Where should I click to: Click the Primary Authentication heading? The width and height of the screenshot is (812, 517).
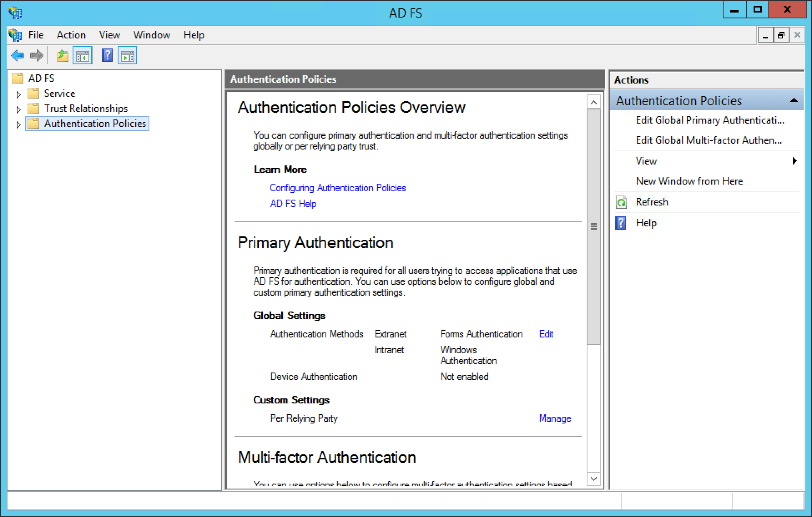click(x=315, y=243)
